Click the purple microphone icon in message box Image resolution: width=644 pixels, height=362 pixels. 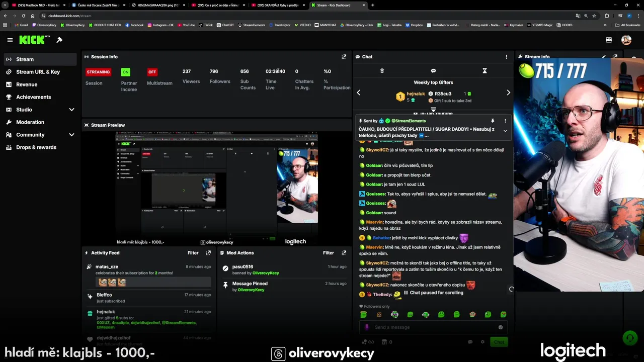[x=367, y=327]
